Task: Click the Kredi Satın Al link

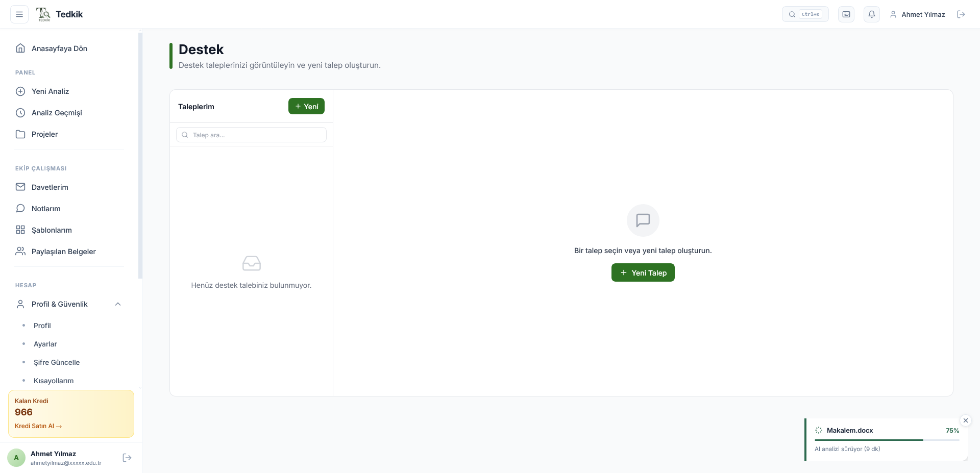Action: click(x=38, y=426)
